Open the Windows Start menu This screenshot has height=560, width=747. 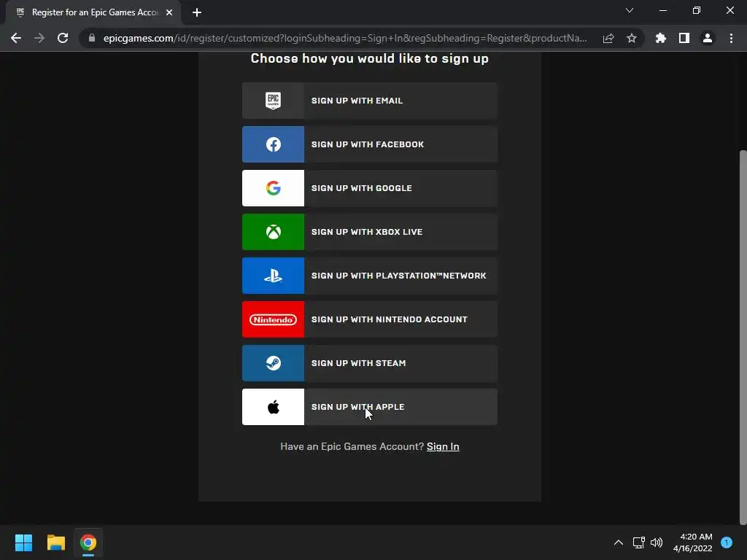(23, 542)
